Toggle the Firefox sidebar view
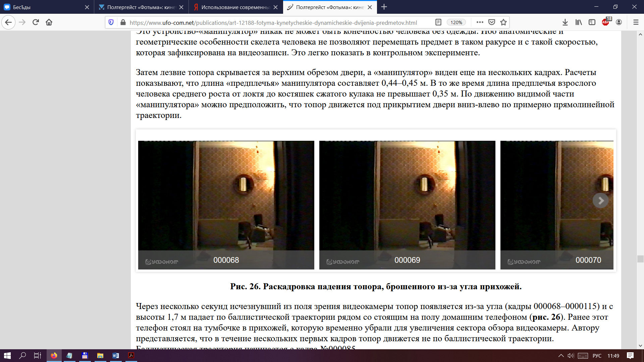The height and width of the screenshot is (362, 644). tap(592, 22)
